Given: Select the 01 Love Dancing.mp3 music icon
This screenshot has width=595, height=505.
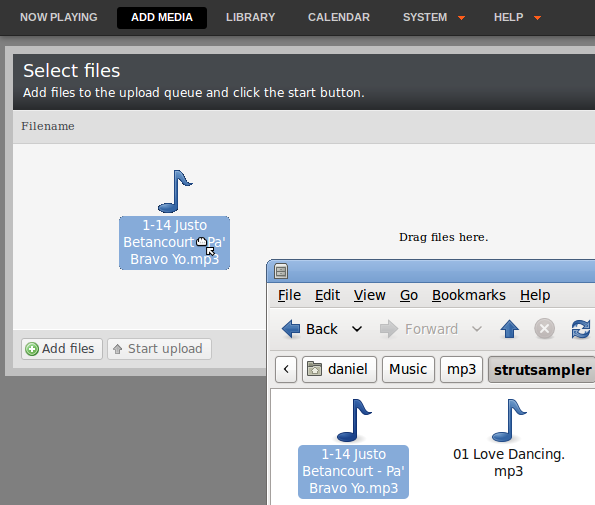Looking at the screenshot, I should (x=509, y=420).
